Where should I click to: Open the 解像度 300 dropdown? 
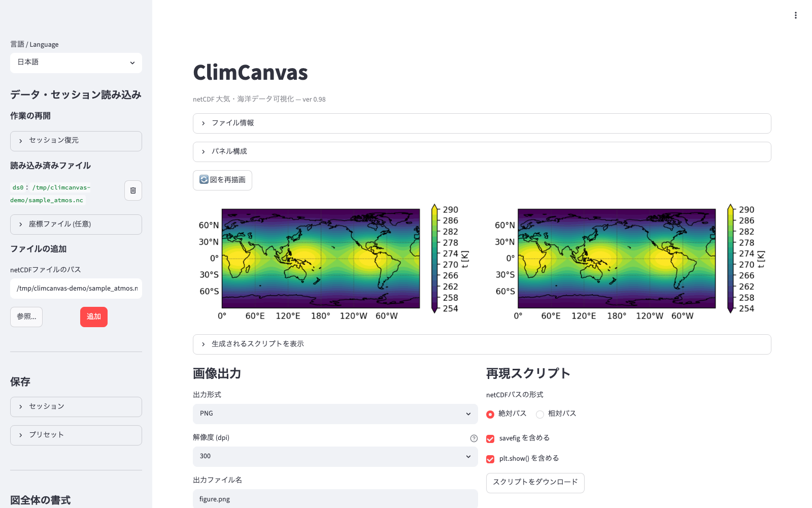(335, 456)
